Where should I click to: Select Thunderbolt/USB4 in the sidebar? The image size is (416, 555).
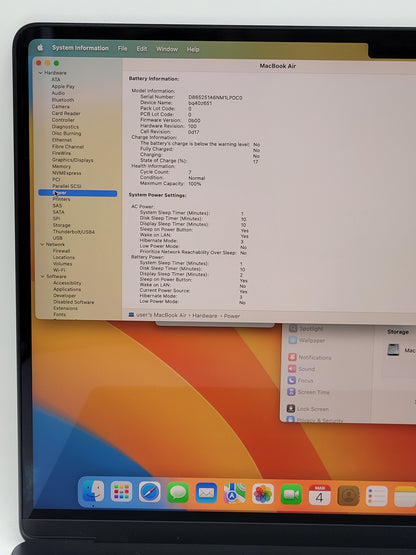[74, 231]
